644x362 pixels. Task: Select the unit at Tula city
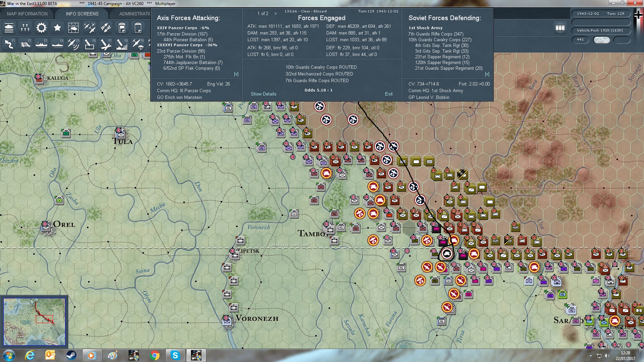(121, 134)
